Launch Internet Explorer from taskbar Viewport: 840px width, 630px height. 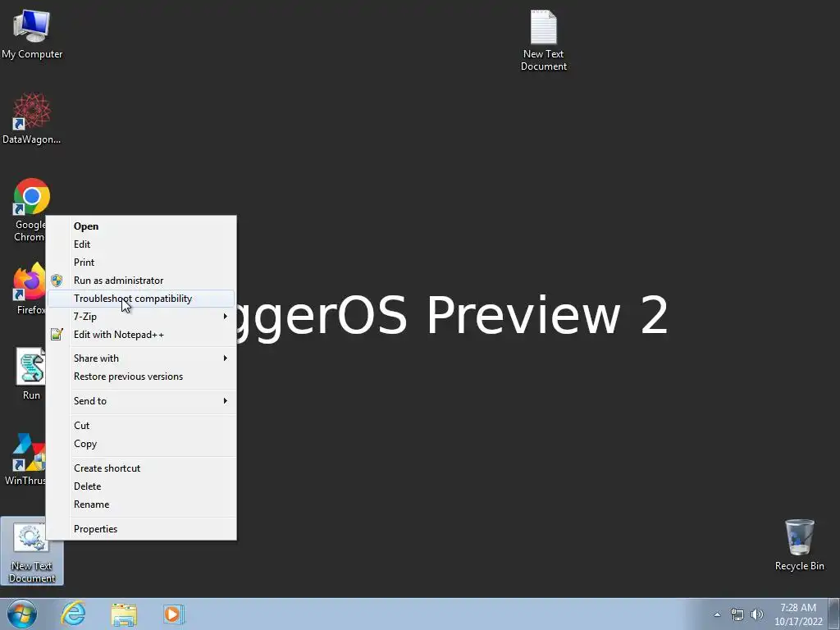pyautogui.click(x=73, y=614)
